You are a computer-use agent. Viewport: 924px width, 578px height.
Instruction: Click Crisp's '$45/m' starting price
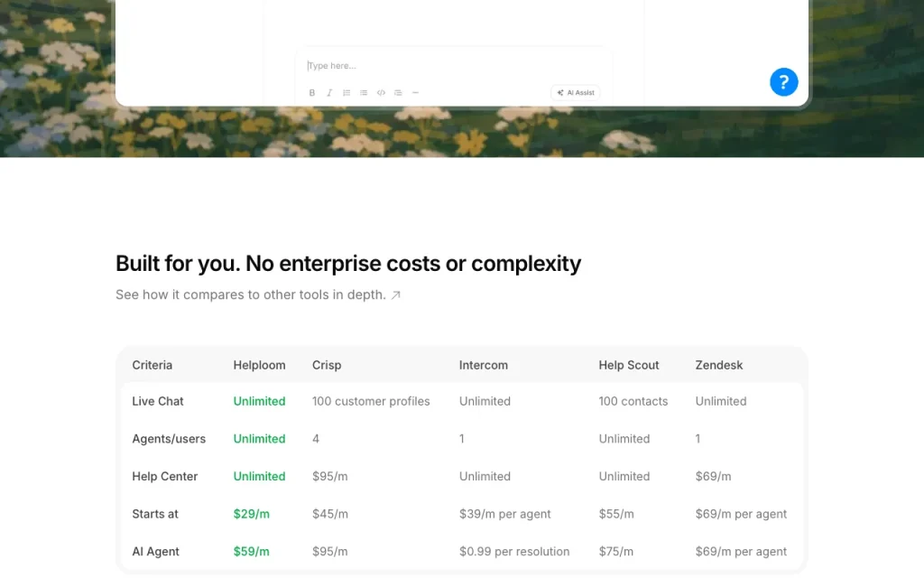pyautogui.click(x=330, y=514)
